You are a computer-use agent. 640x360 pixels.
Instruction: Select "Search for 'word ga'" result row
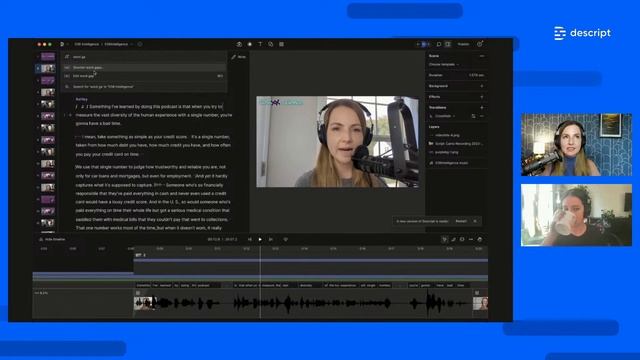[x=144, y=87]
